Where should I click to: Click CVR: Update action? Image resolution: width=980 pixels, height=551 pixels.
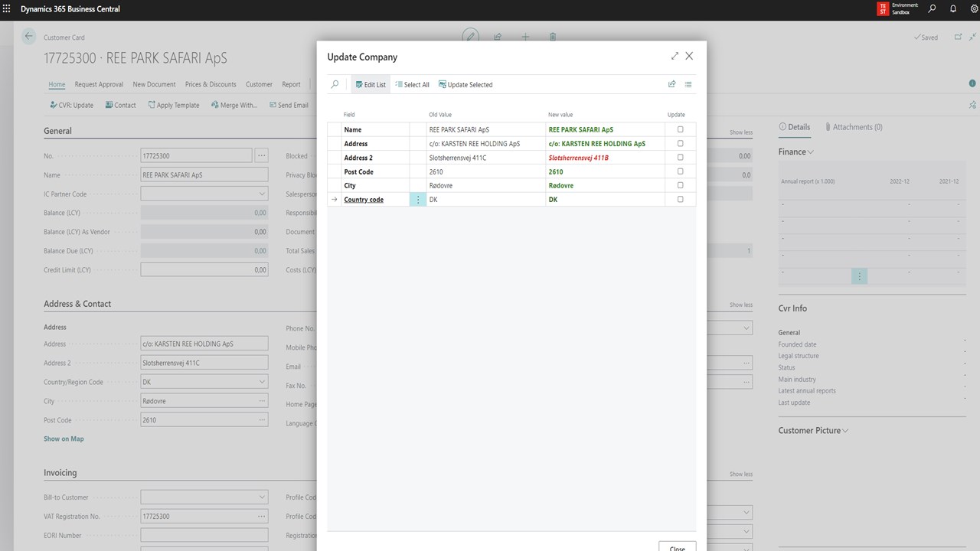[71, 105]
